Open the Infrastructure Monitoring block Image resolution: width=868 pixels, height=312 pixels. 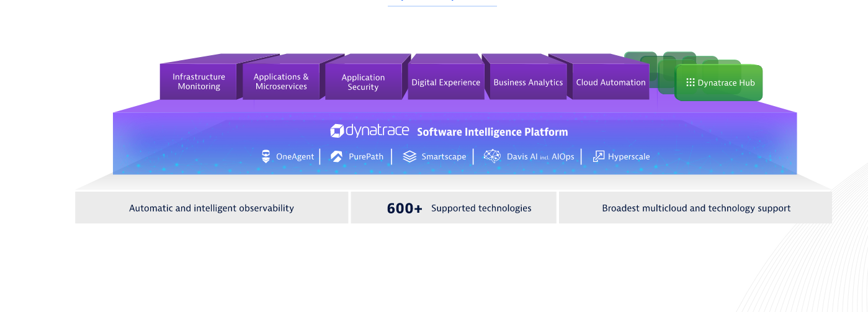click(199, 81)
